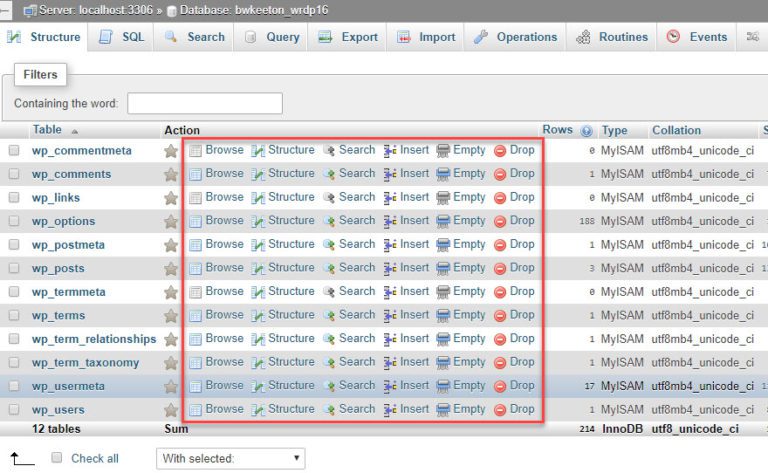Select the wp_terms row checkbox
This screenshot has width=768, height=473.
pyautogui.click(x=14, y=316)
